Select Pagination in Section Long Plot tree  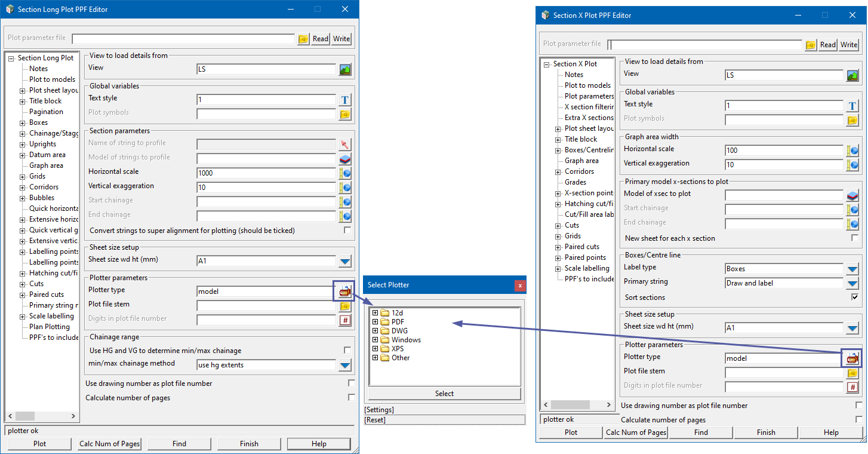(46, 112)
